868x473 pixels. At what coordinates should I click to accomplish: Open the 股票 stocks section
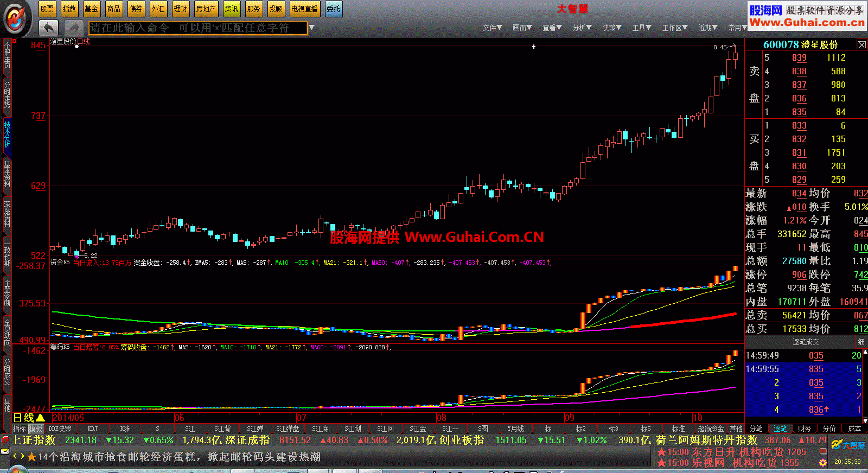(47, 9)
